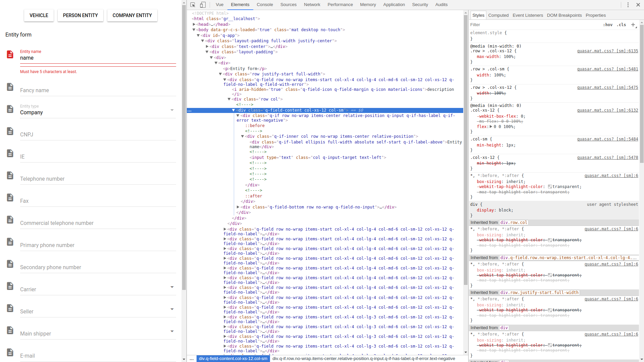
Task: Toggle the device toolbar emulation icon
Action: [x=203, y=5]
